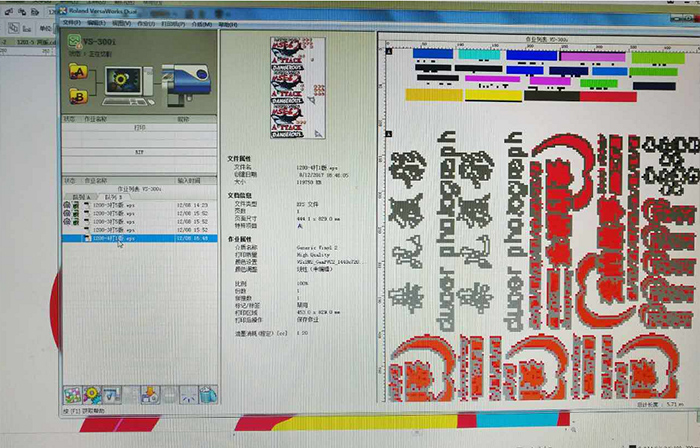
Task: Click the cyan color bar in layout preview
Action: coord(479,54)
